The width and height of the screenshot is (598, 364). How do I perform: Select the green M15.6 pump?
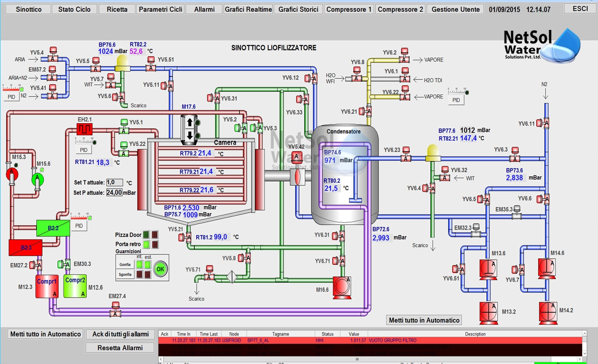37,179
